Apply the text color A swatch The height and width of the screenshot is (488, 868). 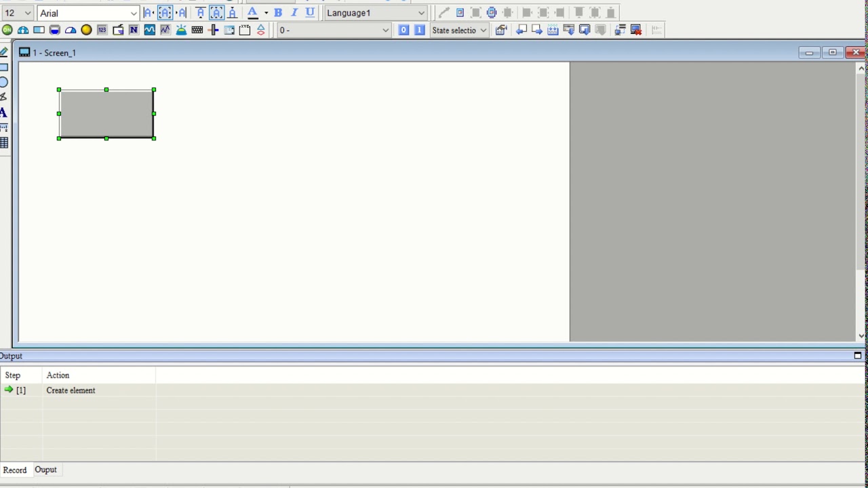[x=252, y=13]
